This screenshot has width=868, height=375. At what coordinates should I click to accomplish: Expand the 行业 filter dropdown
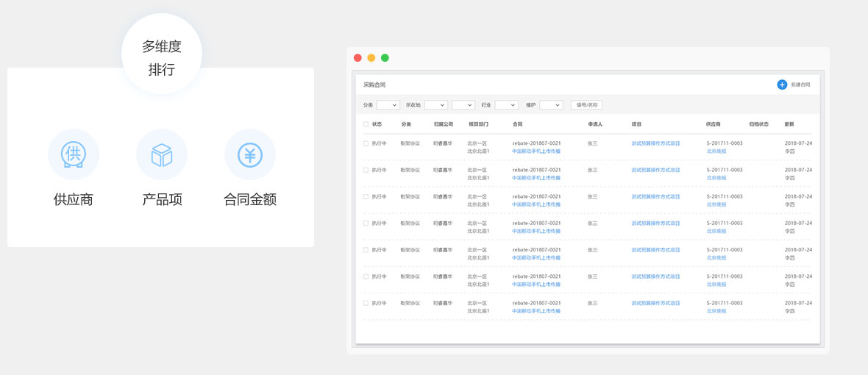506,105
